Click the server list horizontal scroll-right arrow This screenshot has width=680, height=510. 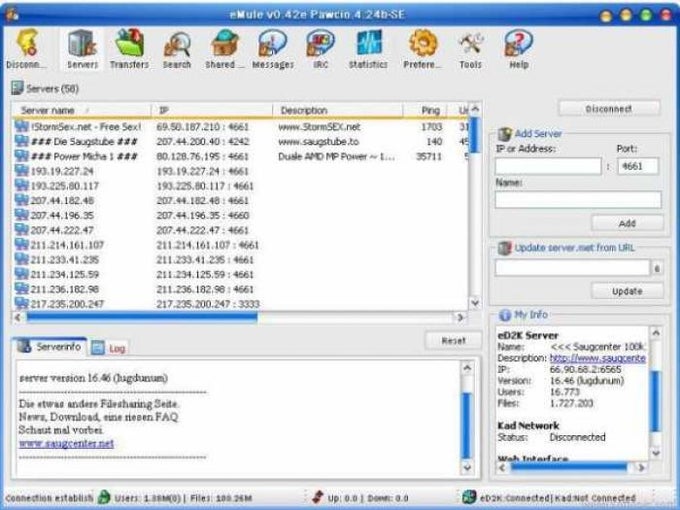click(460, 317)
